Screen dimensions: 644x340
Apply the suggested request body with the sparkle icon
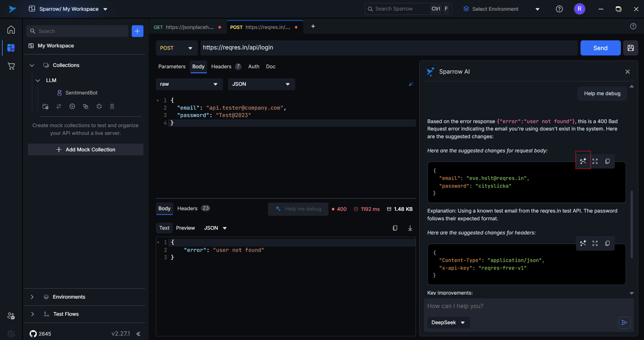tap(583, 161)
